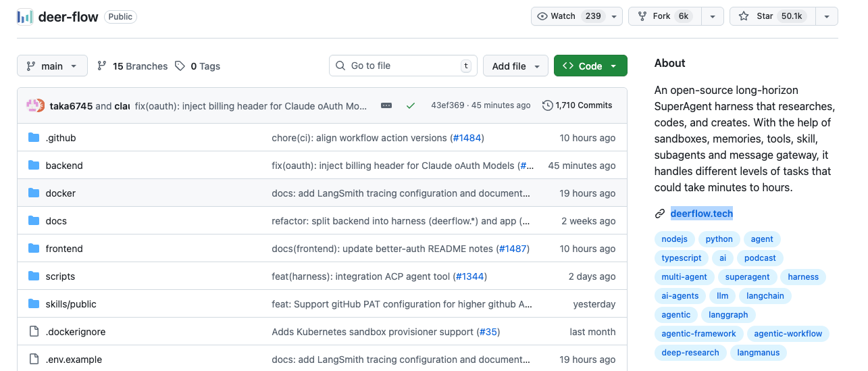Click the 15 Branches link
Image resolution: width=868 pixels, height=371 pixels.
coord(132,66)
